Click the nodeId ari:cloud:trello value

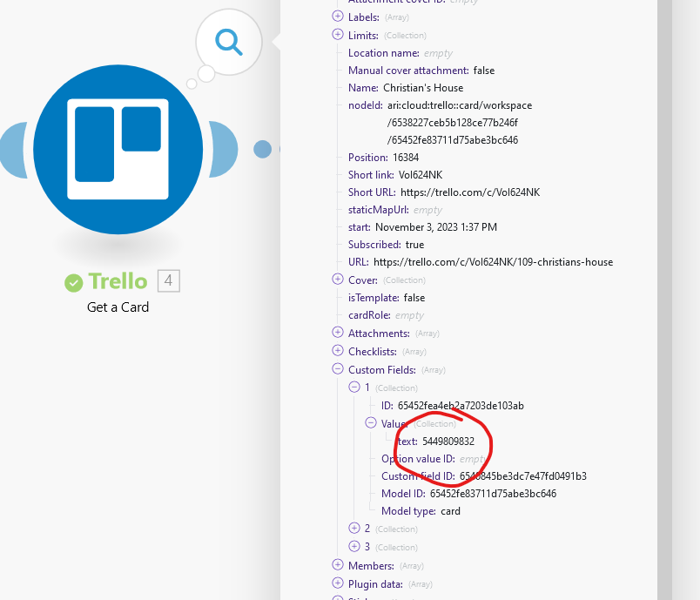point(460,123)
